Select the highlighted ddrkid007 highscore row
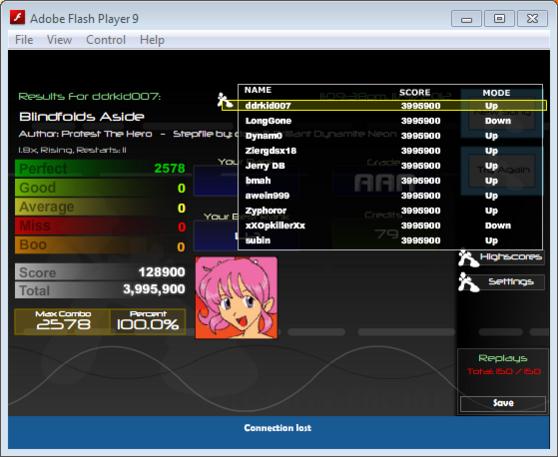558x457 pixels. 384,106
